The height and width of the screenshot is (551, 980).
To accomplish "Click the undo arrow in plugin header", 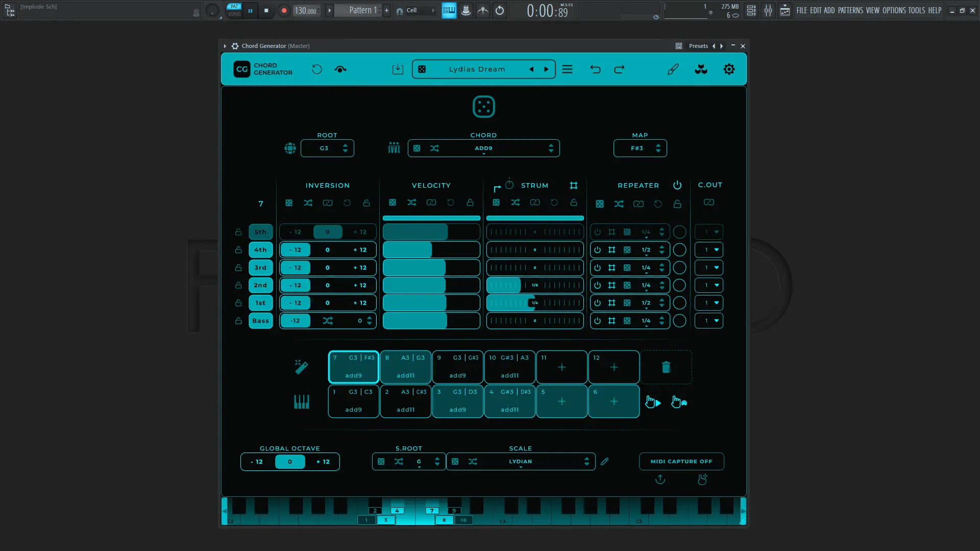I will point(595,69).
